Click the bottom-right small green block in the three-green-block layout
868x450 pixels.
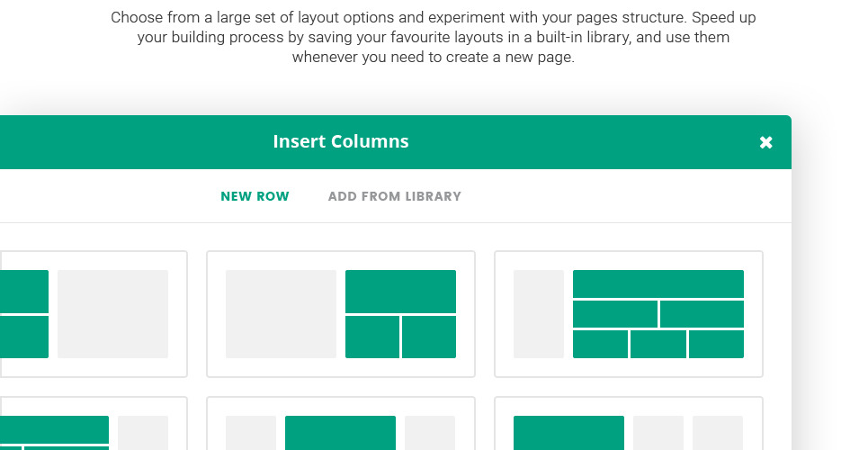coord(429,337)
